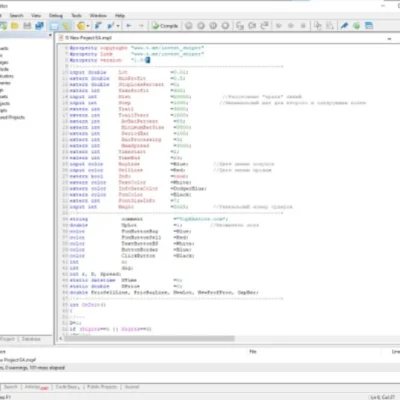Open the Journal tab in the Toolbox
Viewport: 400px width, 400px height.
(132, 387)
